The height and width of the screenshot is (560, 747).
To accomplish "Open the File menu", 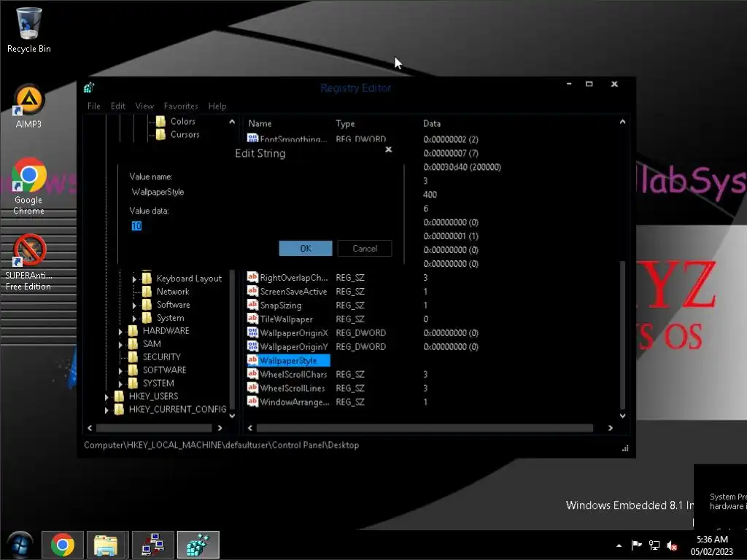I will pyautogui.click(x=94, y=106).
